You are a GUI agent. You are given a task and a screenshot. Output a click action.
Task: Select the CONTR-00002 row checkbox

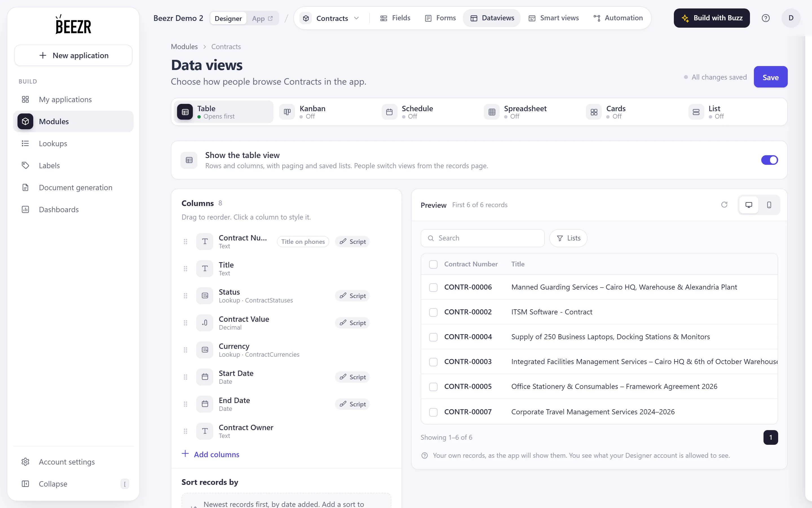pos(433,312)
